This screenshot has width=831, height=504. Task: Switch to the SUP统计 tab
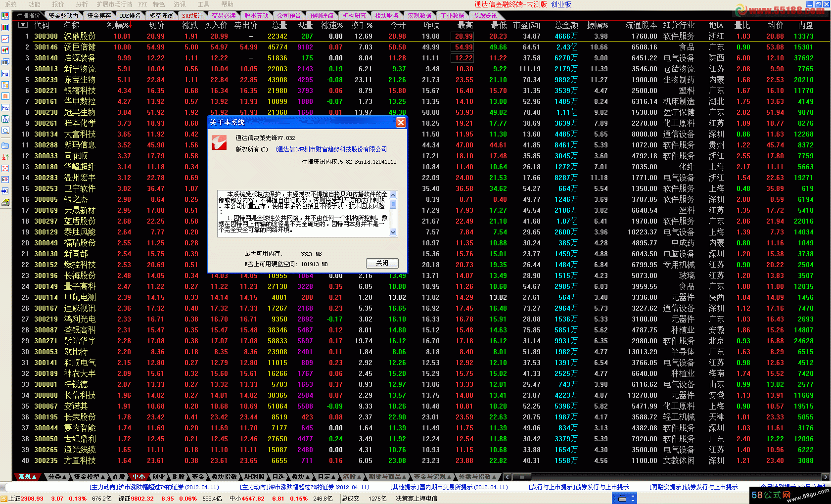click(192, 16)
